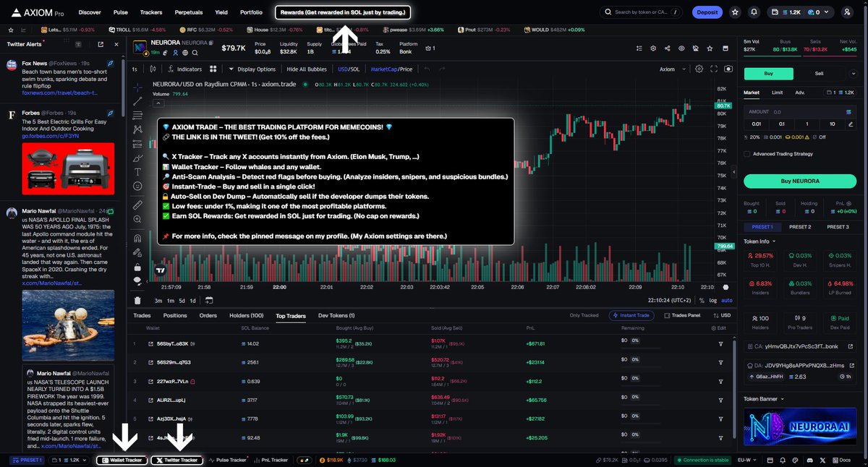Add NEURORA to favorites star
The width and height of the screenshot is (868, 467).
pyautogui.click(x=710, y=48)
